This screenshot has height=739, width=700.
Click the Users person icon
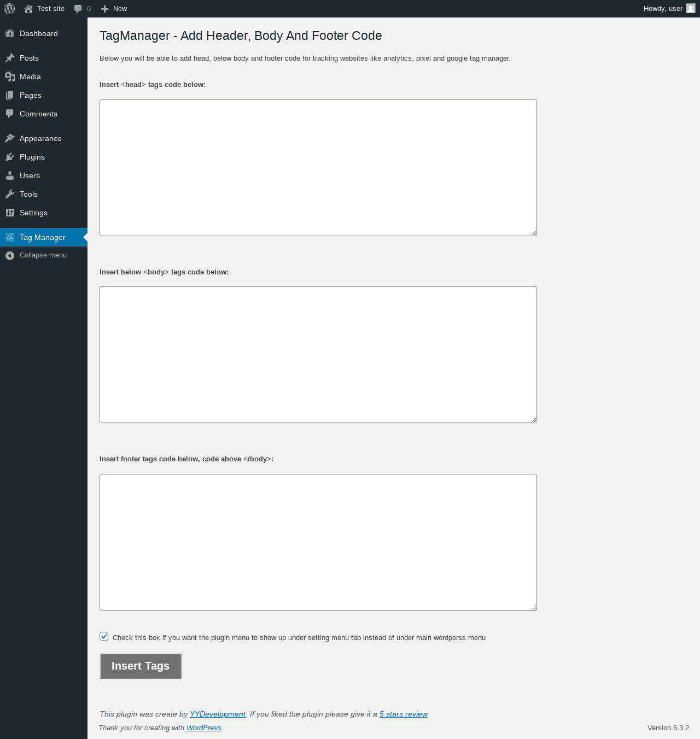tap(10, 175)
